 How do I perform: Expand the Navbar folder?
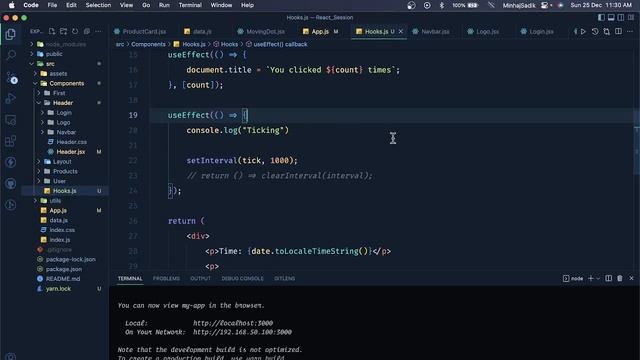[42, 132]
